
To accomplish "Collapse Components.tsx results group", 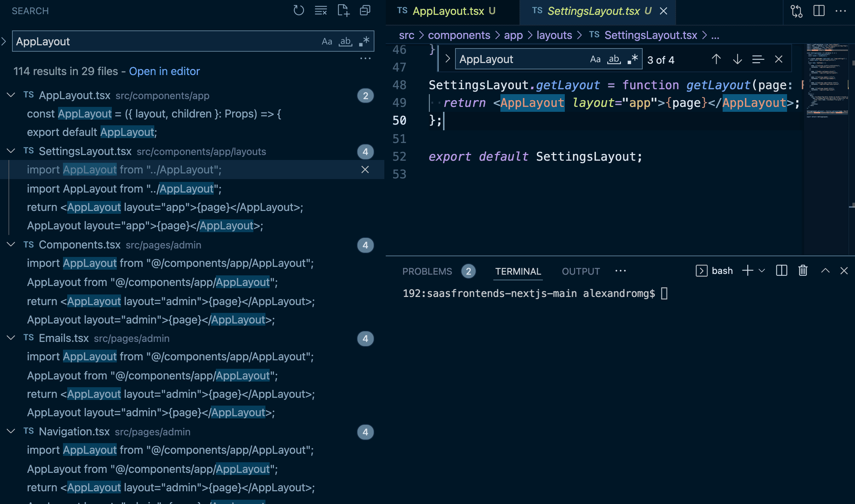I will tap(11, 245).
